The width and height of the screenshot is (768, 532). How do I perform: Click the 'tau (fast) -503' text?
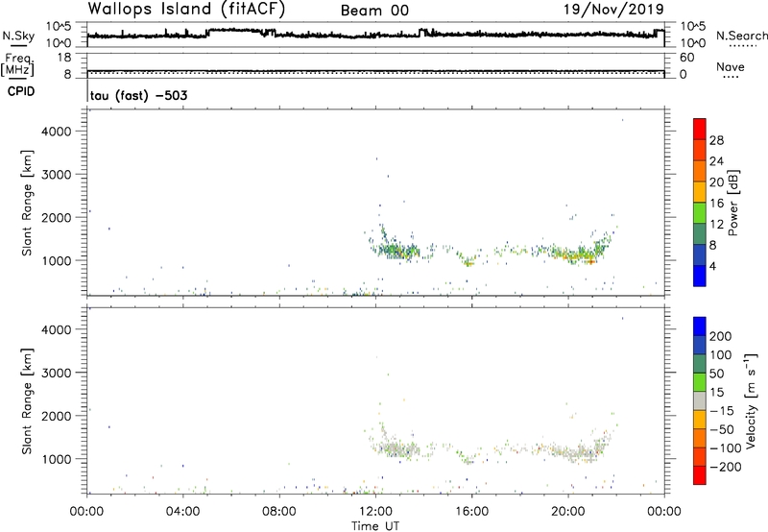(138, 95)
